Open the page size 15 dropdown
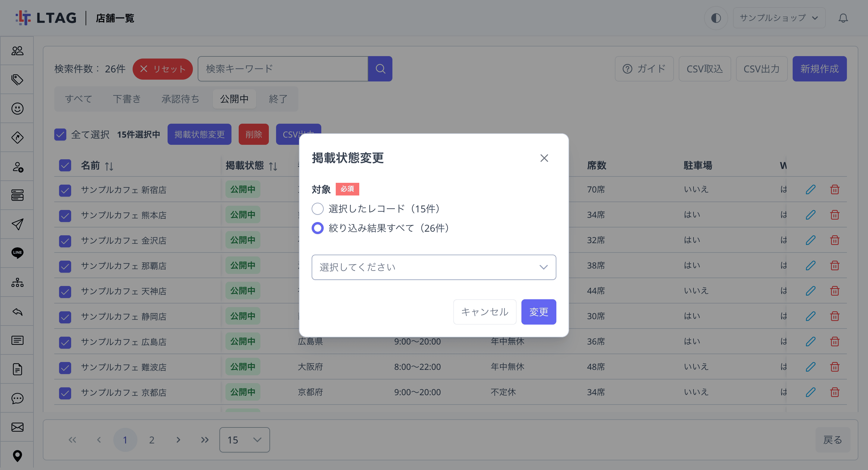This screenshot has width=868, height=470. 244,440
